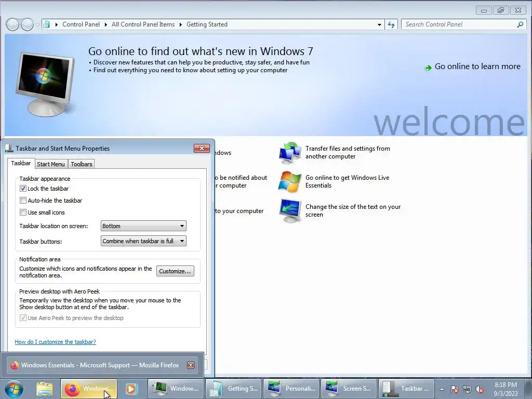This screenshot has width=532, height=399.
Task: Click the muted volume tray icon
Action: (x=480, y=389)
